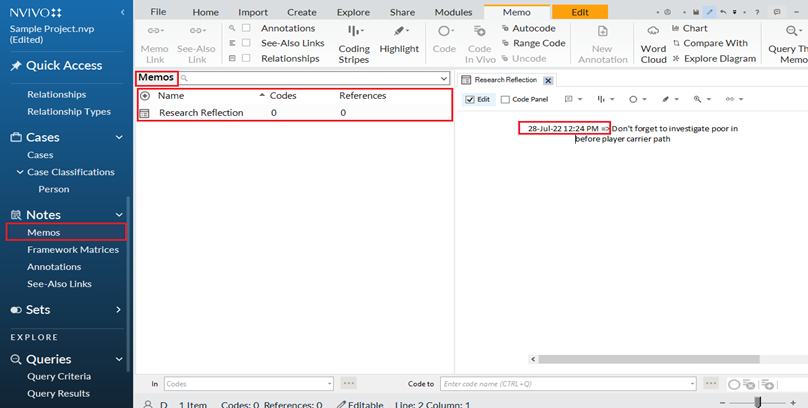This screenshot has height=408, width=808.
Task: Open Annotations under Notes
Action: click(54, 267)
